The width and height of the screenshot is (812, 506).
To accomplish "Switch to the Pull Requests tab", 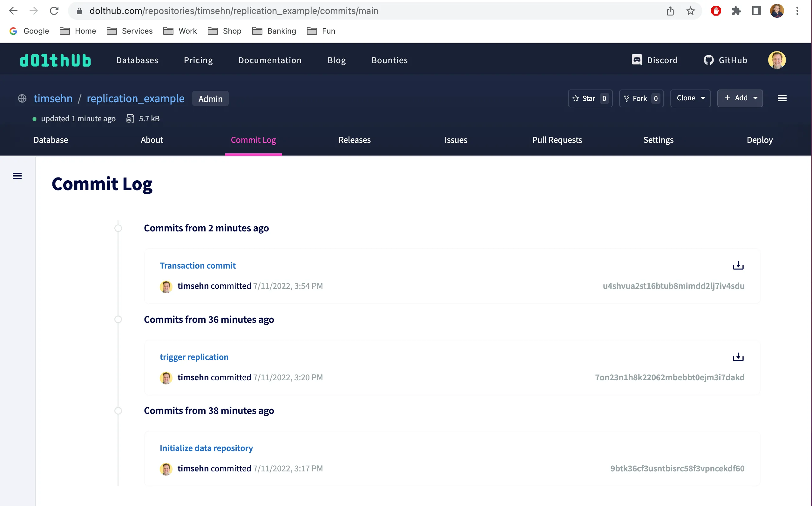I will (x=557, y=140).
